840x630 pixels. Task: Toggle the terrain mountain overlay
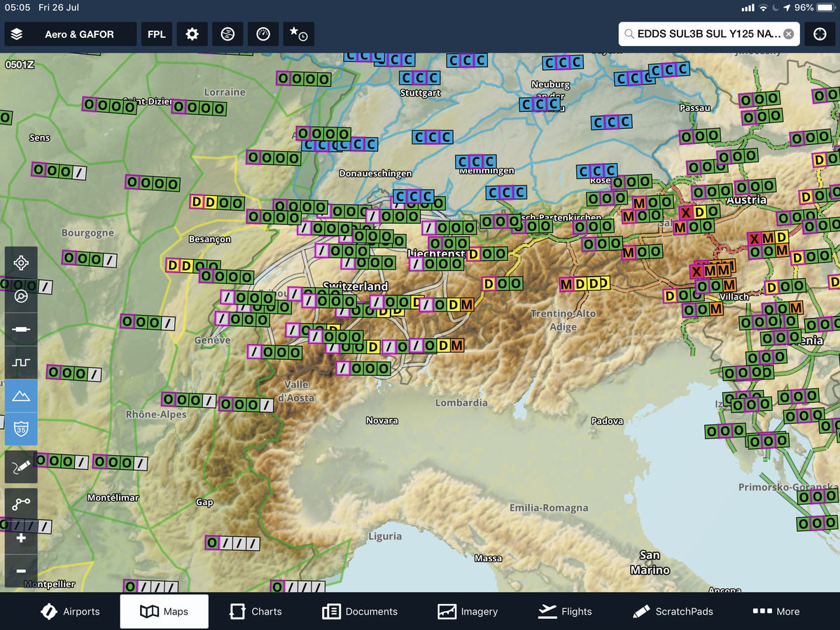[22, 397]
